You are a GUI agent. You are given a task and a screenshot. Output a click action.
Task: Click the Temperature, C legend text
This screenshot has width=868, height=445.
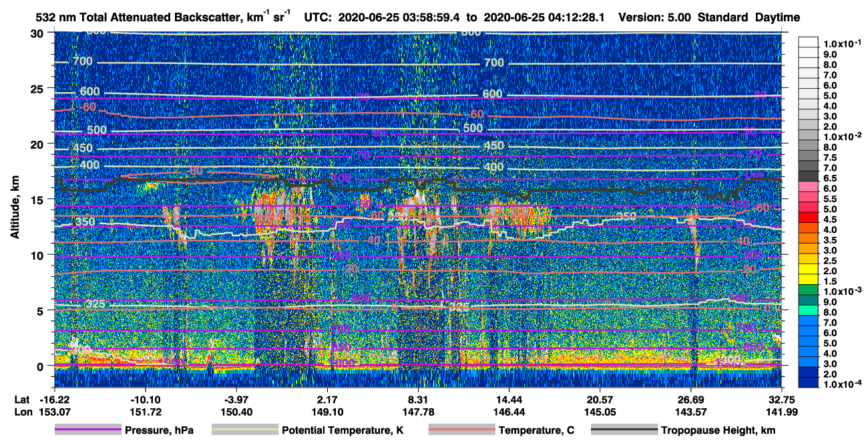coord(536,430)
